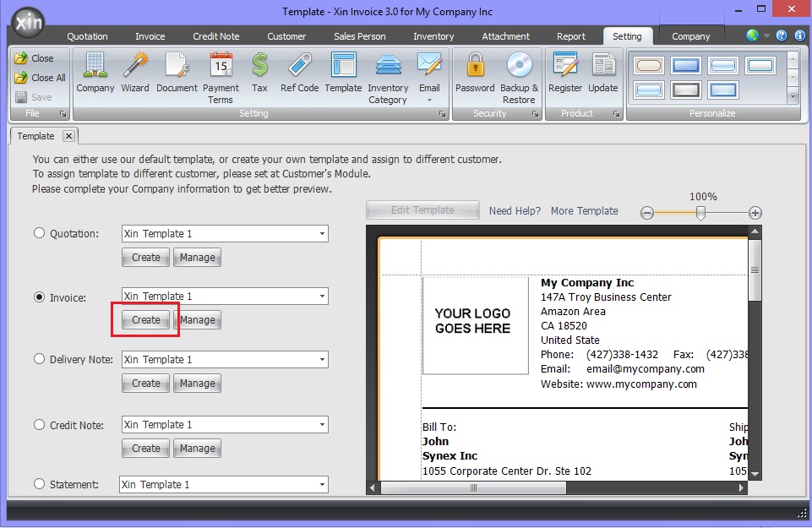Click Close All in File group
812x528 pixels.
pos(41,78)
